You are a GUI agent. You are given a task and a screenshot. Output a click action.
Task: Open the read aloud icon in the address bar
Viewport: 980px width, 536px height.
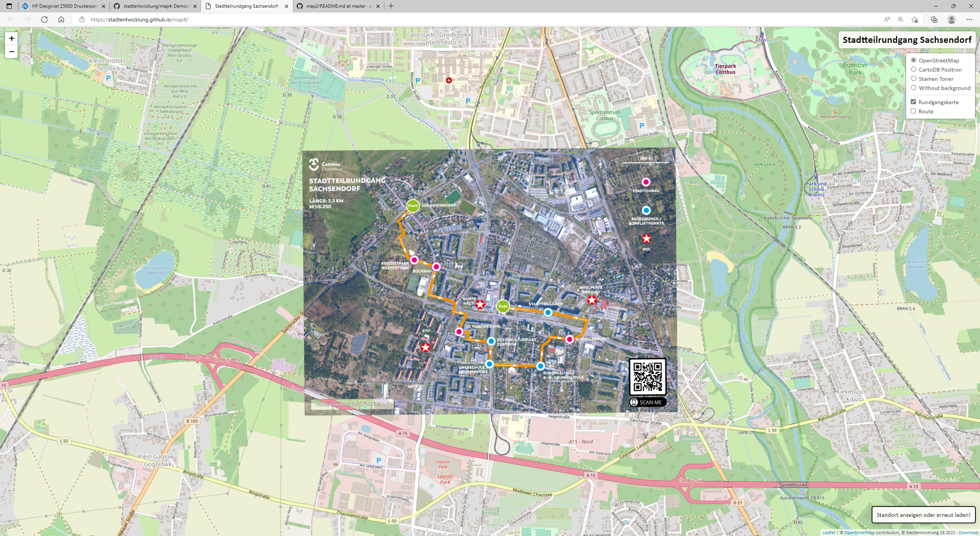pos(887,20)
